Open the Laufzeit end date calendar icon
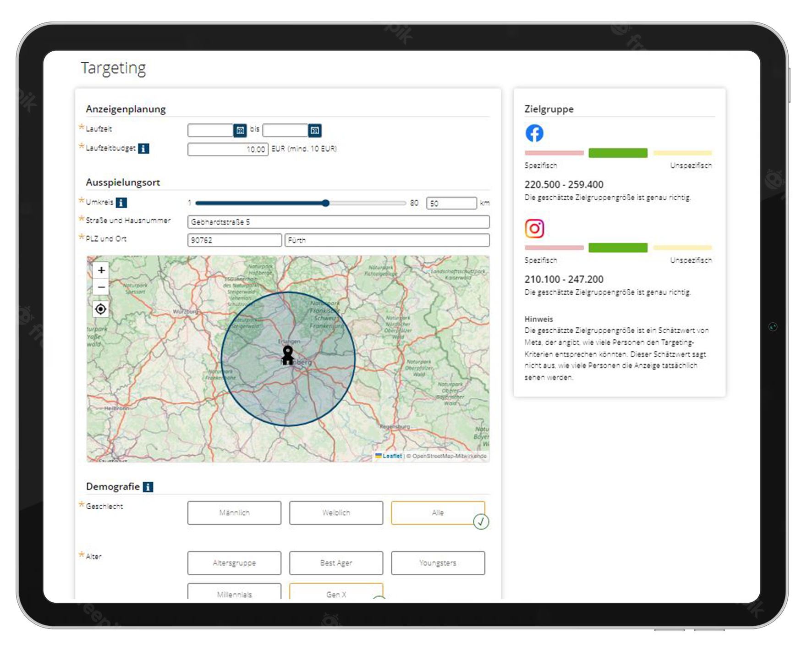 315,130
